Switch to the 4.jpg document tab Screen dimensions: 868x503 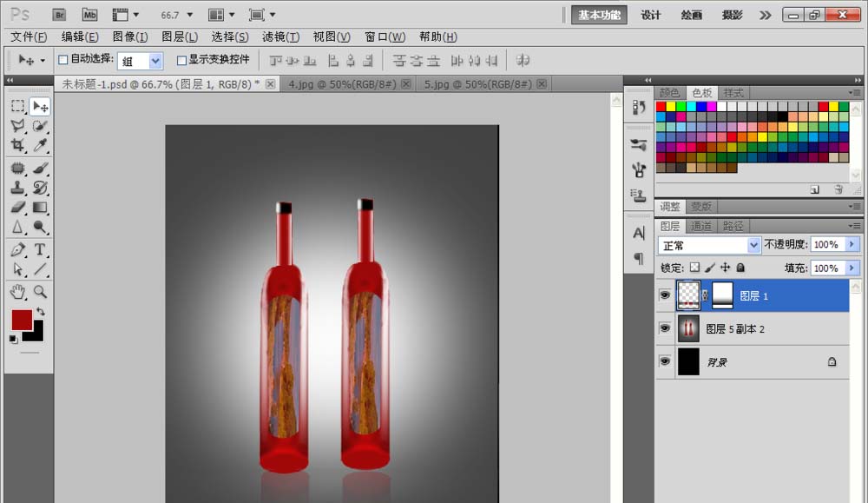coord(342,84)
